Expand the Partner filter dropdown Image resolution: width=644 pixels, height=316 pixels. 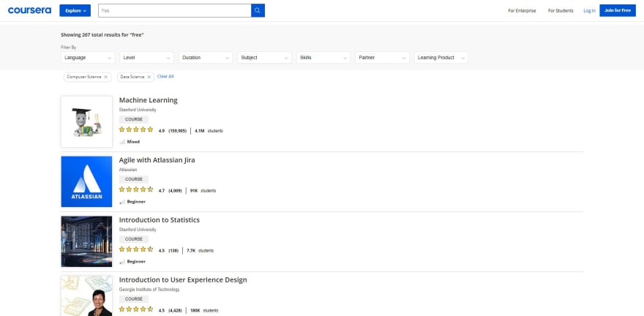point(382,58)
